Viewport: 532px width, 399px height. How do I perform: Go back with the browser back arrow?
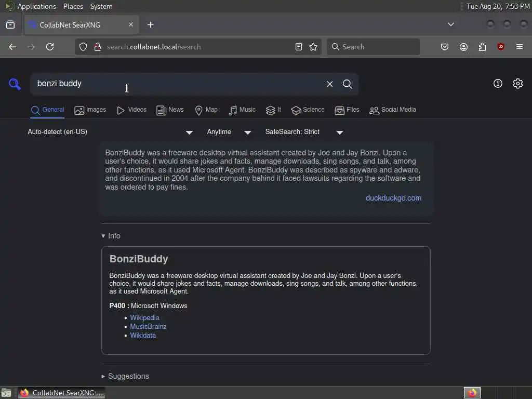pos(12,47)
